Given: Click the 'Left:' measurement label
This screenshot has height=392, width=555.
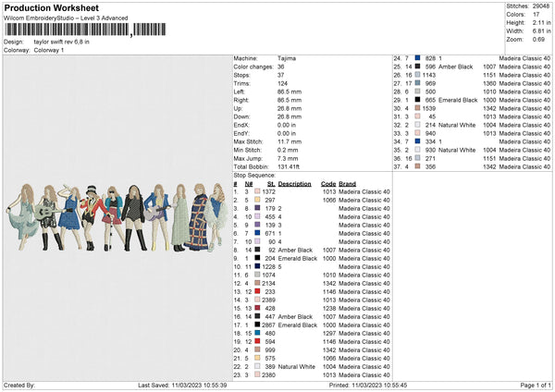Looking at the screenshot, I should point(239,92).
